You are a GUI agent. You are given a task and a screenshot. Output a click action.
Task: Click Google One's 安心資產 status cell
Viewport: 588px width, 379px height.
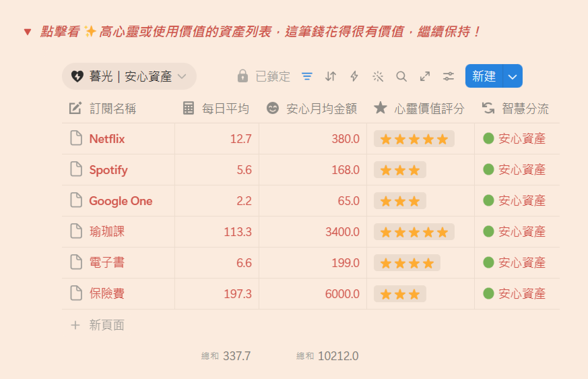517,200
